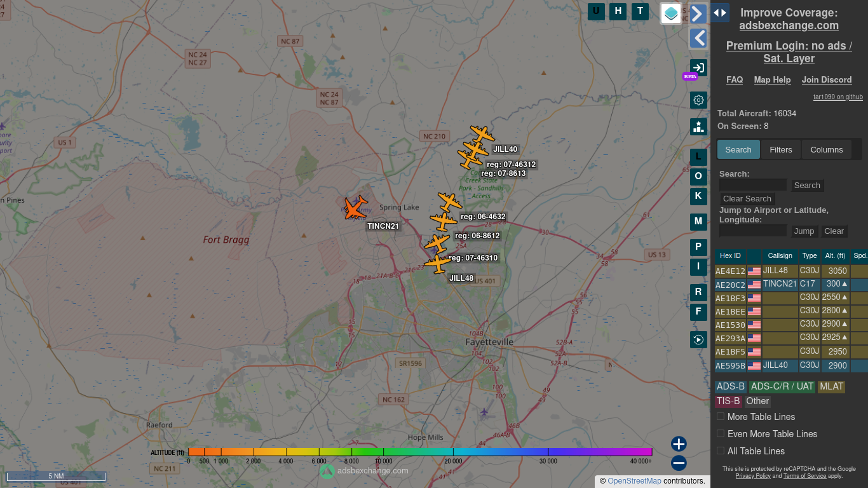This screenshot has width=868, height=488.
Task: Select table row AE4E12 JILL48
Action: [791, 271]
